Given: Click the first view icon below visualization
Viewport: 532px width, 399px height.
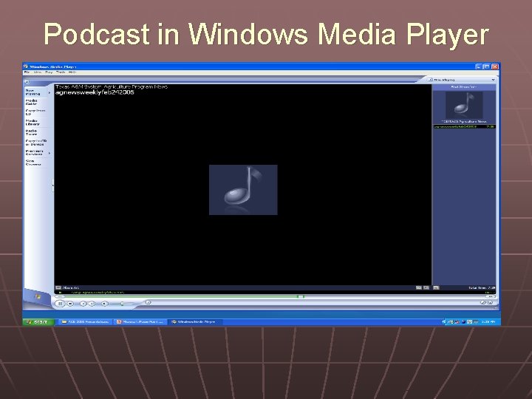Looking at the screenshot, I should click(x=419, y=287).
